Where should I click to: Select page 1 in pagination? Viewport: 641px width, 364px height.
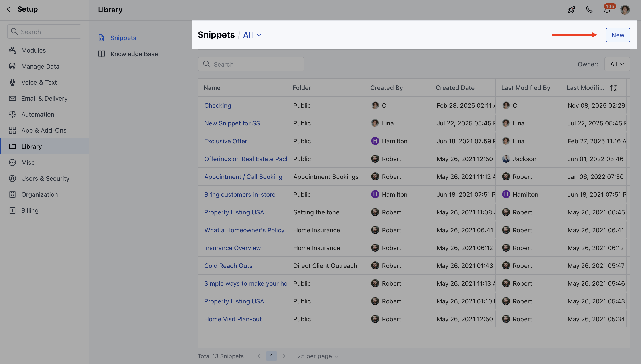coord(271,356)
